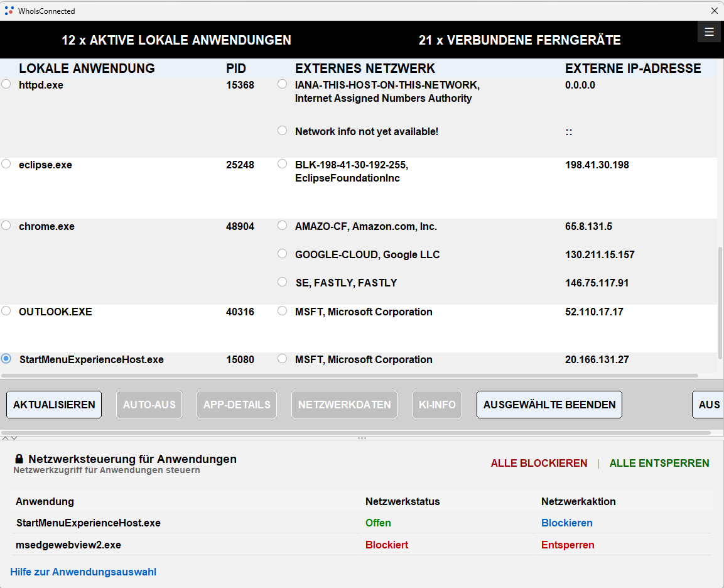Screen dimensions: 724x588
Task: Click ALLE BLOCKIEREN link
Action: point(539,463)
